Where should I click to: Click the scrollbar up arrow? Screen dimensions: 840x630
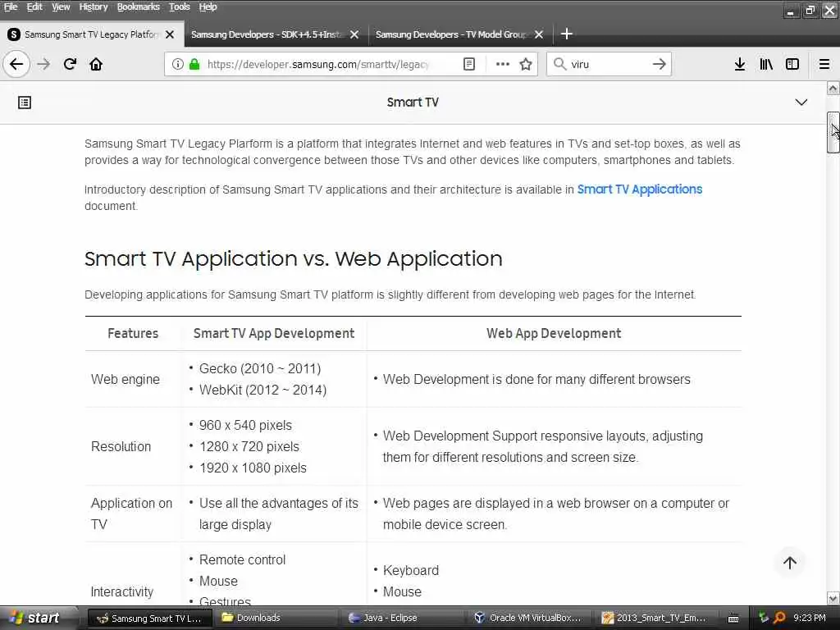(x=833, y=89)
